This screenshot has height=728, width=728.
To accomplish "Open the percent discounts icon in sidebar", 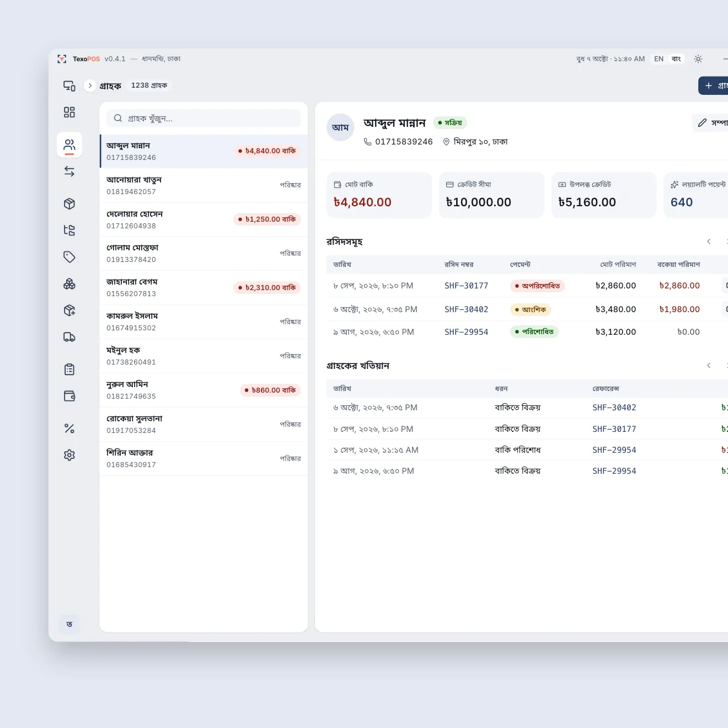I will [x=69, y=429].
